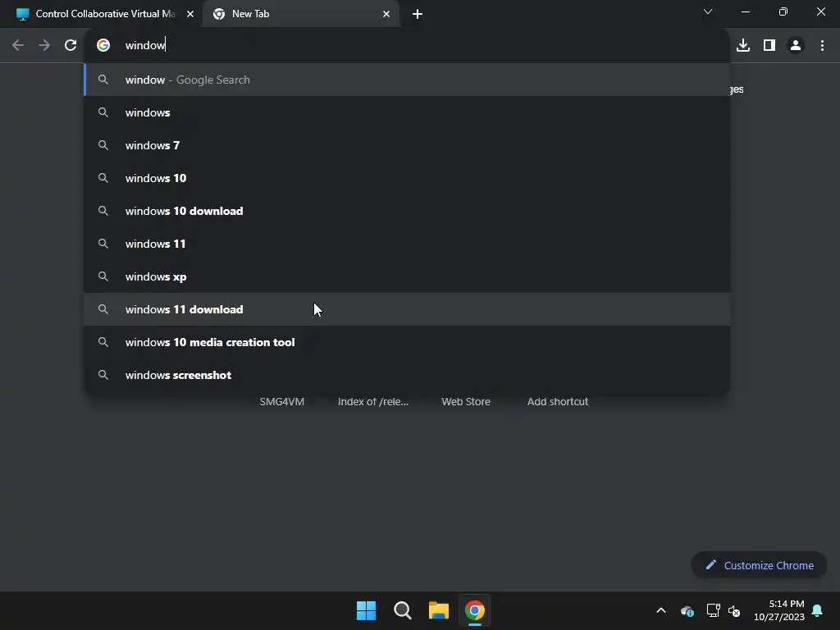Viewport: 840px width, 630px height.
Task: Click the Customize Chrome button
Action: coord(759,565)
